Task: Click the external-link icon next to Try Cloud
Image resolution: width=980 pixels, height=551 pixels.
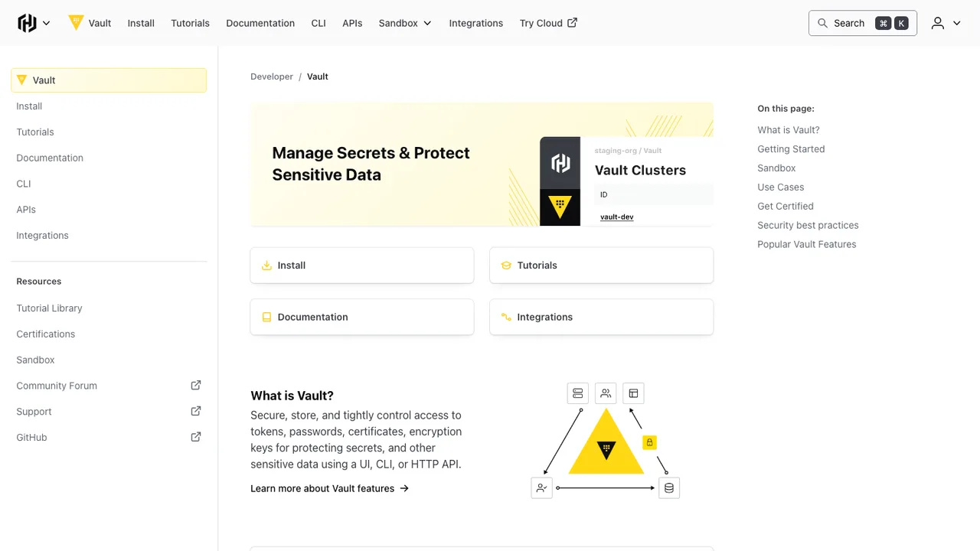Action: [572, 23]
